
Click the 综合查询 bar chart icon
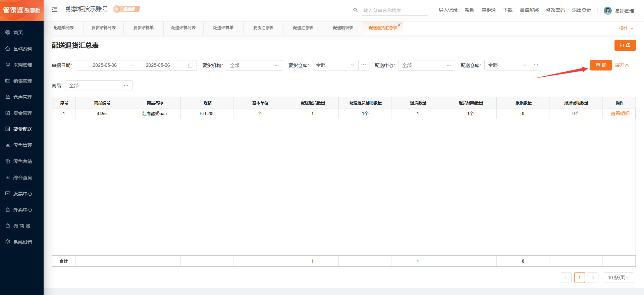(x=8, y=177)
